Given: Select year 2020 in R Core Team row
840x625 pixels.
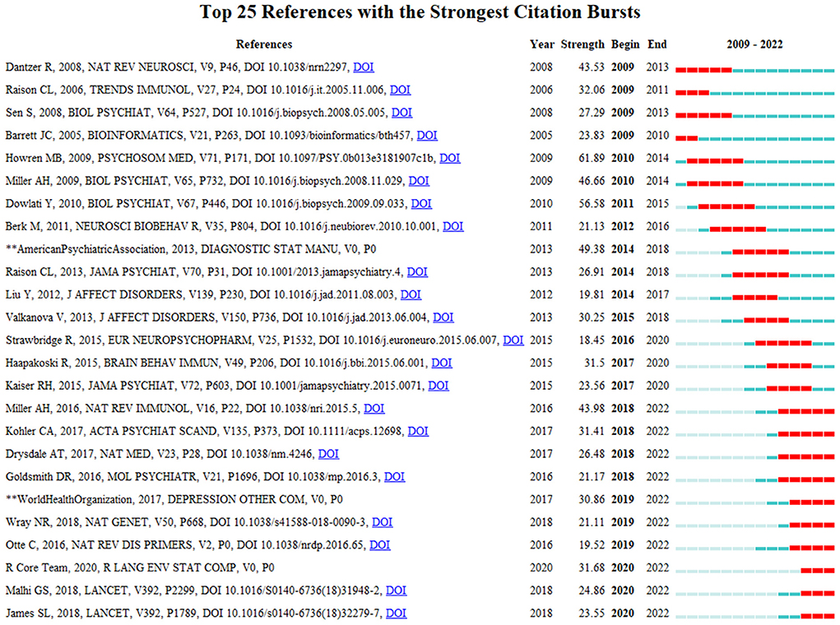Looking at the screenshot, I should [541, 567].
